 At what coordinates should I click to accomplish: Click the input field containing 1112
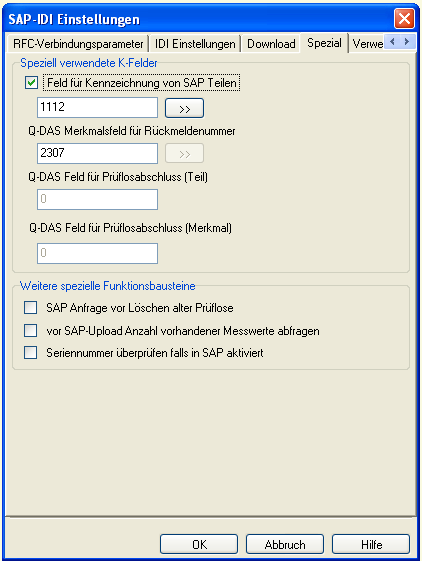pos(97,107)
